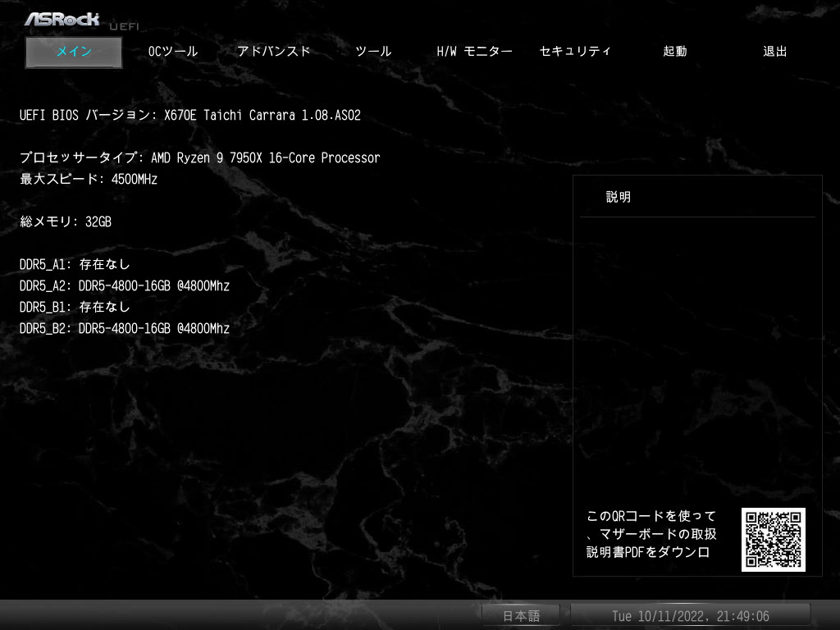Click the manual download QR code
This screenshot has height=630, width=840.
click(773, 540)
